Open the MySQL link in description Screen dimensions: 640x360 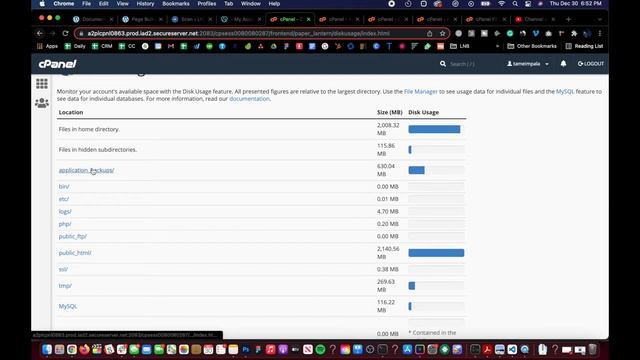point(565,91)
